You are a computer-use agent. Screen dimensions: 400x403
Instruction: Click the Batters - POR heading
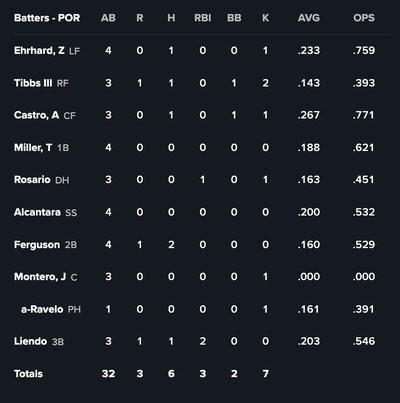coord(47,18)
